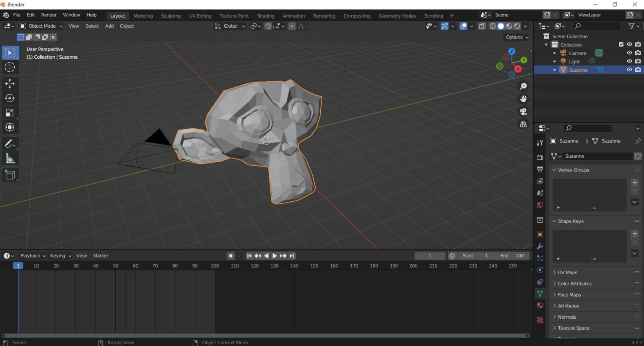This screenshot has height=346, width=644.
Task: Click the timeline horizontal scrollbar
Action: coord(265,336)
